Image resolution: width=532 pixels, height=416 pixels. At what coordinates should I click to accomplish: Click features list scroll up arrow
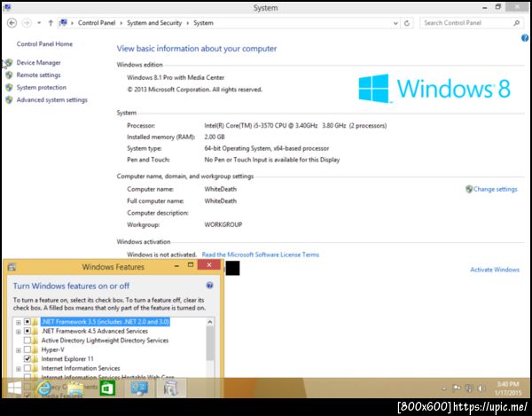210,322
